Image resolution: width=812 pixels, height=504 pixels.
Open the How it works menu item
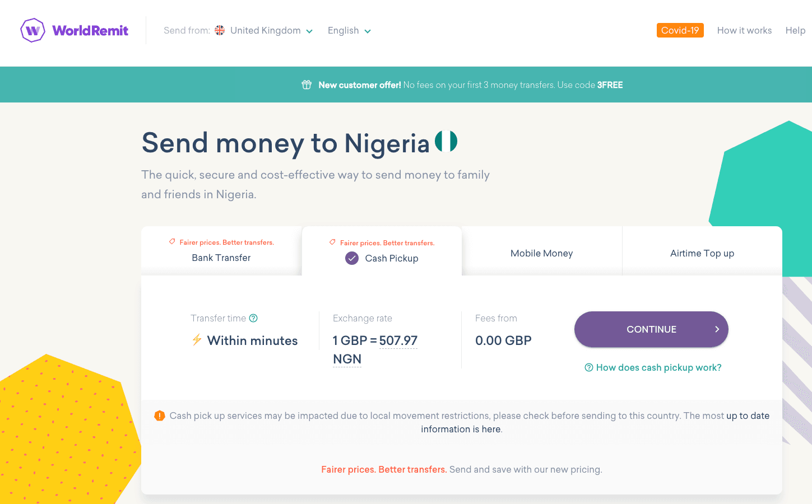pos(744,30)
